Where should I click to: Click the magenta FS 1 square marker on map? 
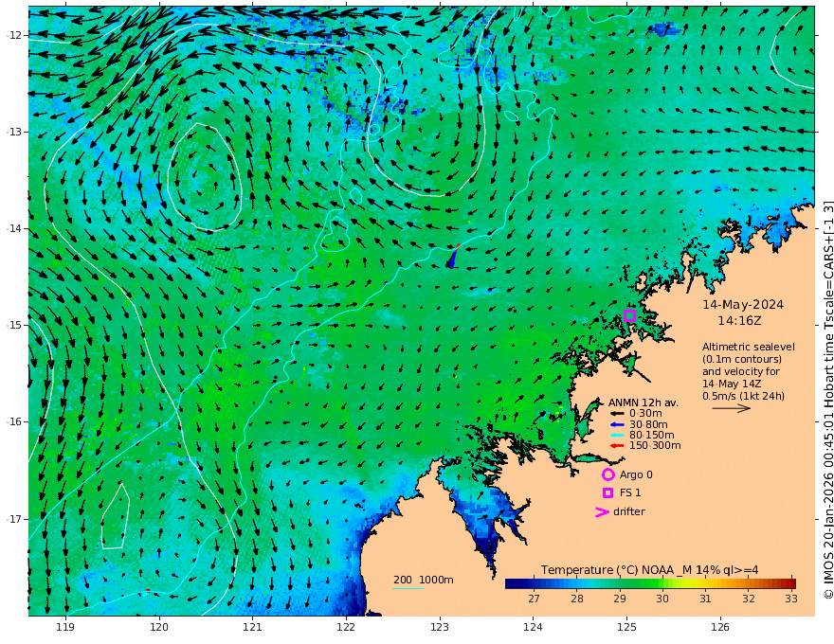pos(629,315)
